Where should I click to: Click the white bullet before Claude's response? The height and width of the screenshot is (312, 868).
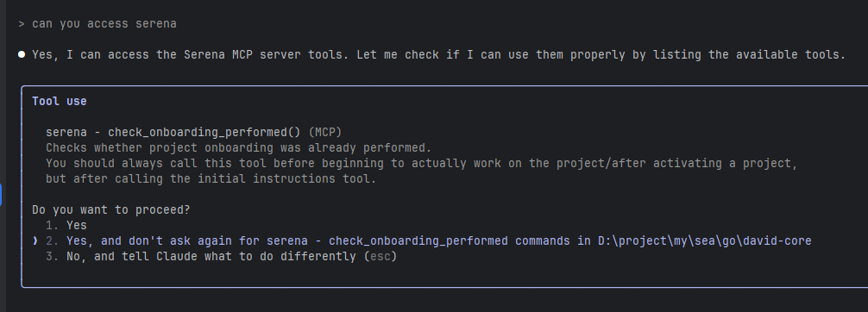pos(22,54)
